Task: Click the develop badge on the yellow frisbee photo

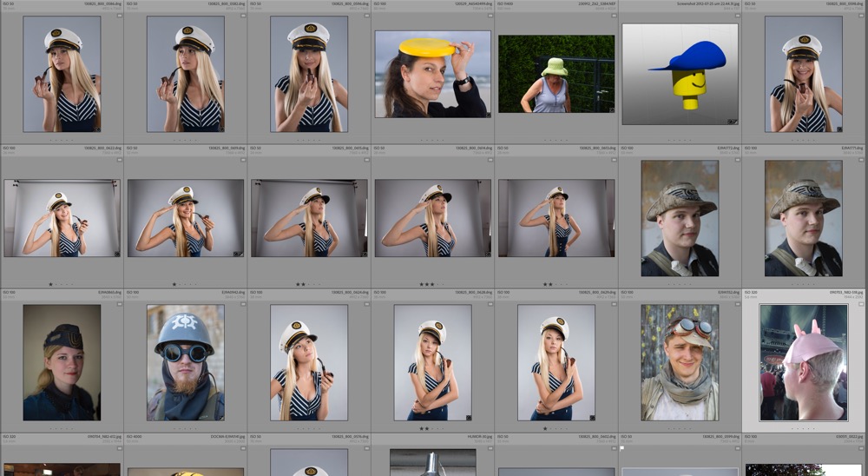Action: coord(488,114)
